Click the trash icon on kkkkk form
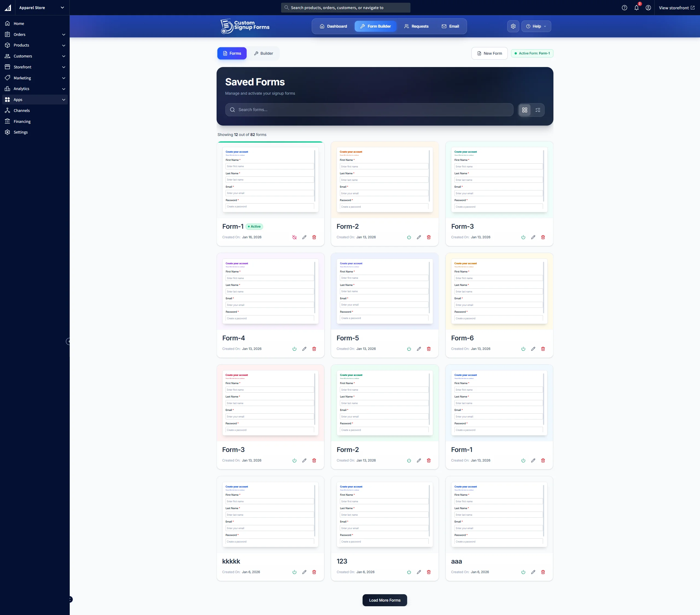Screen dimensions: 700x615 (x=314, y=572)
